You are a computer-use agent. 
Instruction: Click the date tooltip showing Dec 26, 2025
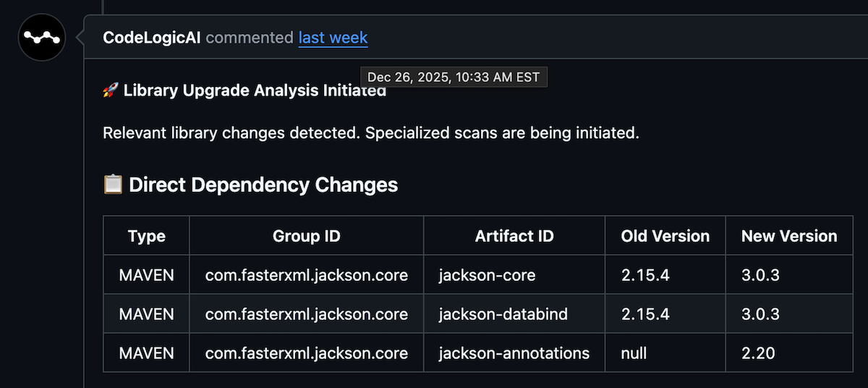pyautogui.click(x=454, y=77)
